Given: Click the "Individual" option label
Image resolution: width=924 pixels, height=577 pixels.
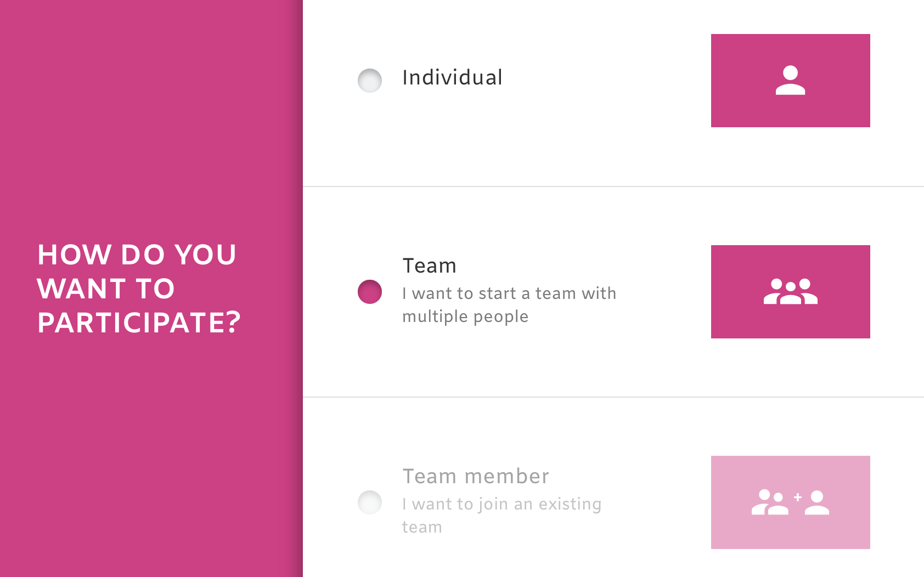Looking at the screenshot, I should (452, 78).
